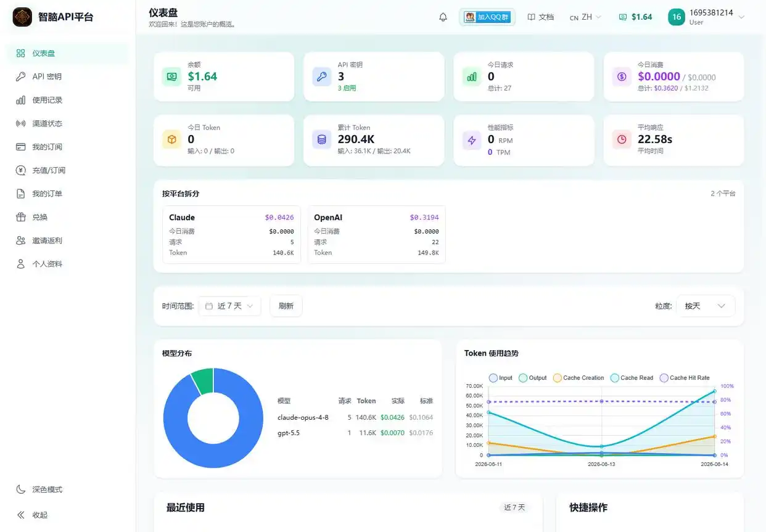Select the 余额 wallet card icon

[171, 76]
